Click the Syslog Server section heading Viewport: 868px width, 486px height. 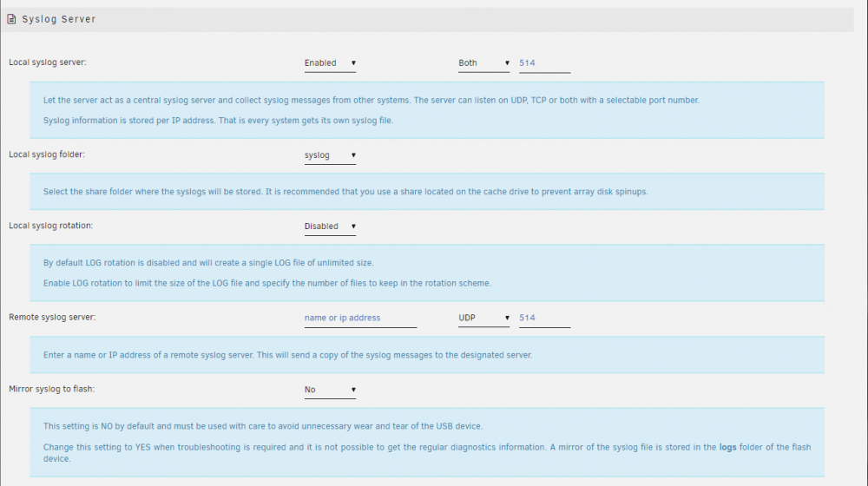[x=59, y=19]
